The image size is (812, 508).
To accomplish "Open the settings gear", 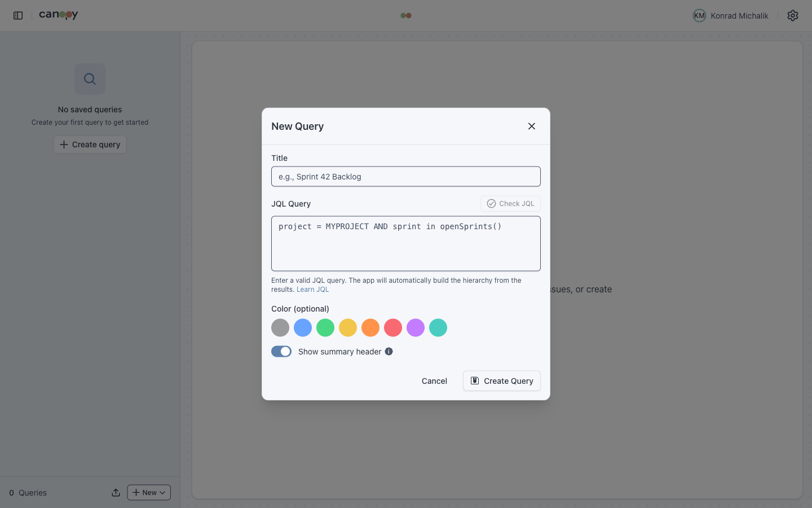I will (x=792, y=15).
